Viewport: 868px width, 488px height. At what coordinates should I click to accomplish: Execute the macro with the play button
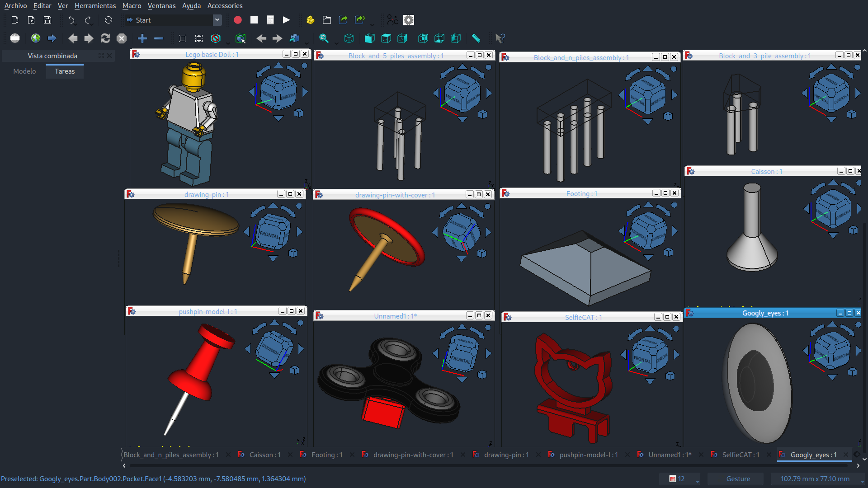click(x=286, y=20)
